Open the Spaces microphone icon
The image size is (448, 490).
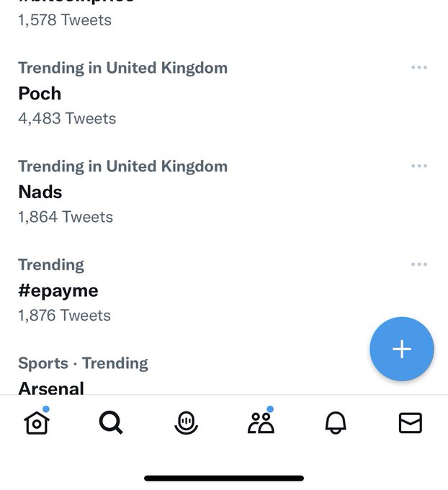pyautogui.click(x=187, y=423)
